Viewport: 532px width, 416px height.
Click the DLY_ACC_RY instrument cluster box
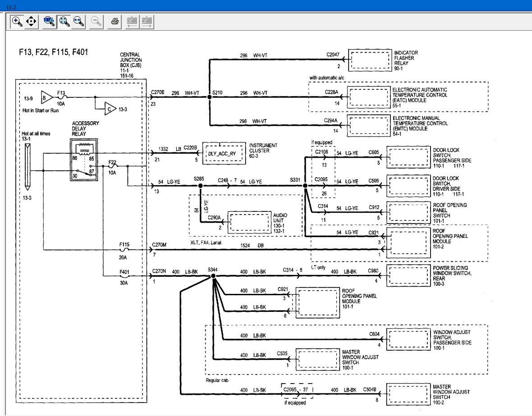222,153
